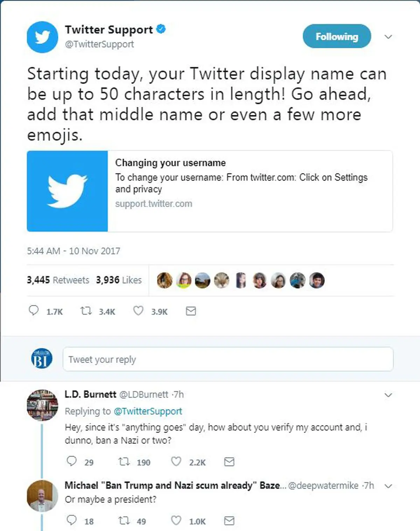This screenshot has width=420, height=531.
Task: Open Twitter Support profile avatar
Action: click(x=42, y=37)
